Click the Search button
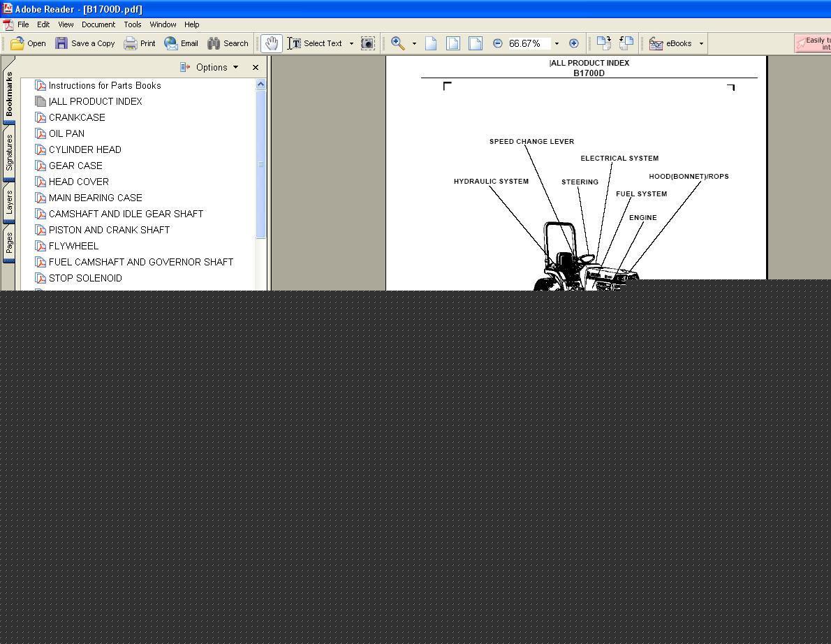The height and width of the screenshot is (644, 831). [x=228, y=43]
